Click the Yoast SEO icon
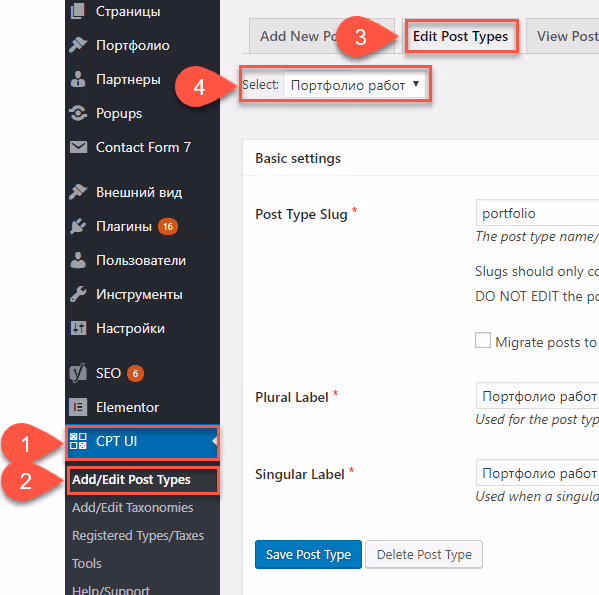Image resolution: width=599 pixels, height=595 pixels. (78, 373)
